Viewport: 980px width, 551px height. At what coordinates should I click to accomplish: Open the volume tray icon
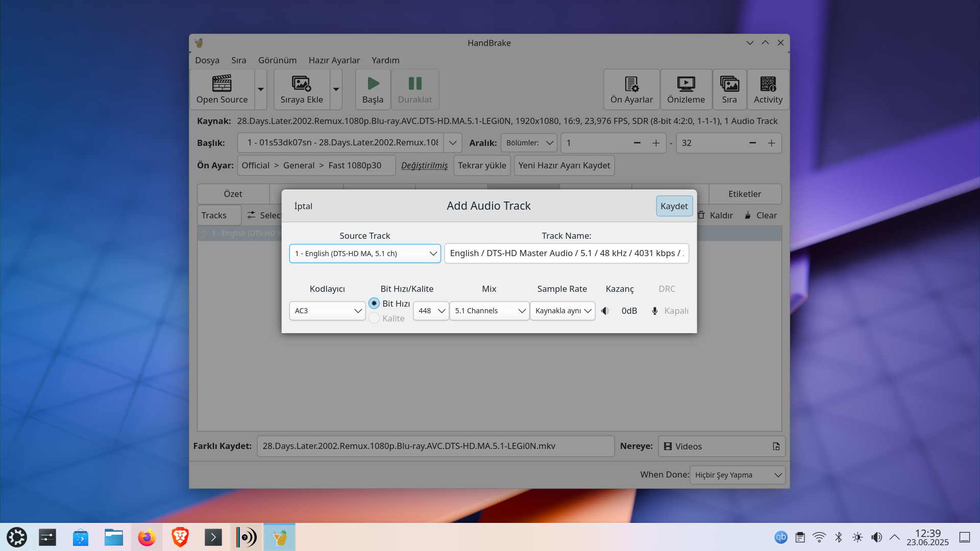tap(877, 537)
